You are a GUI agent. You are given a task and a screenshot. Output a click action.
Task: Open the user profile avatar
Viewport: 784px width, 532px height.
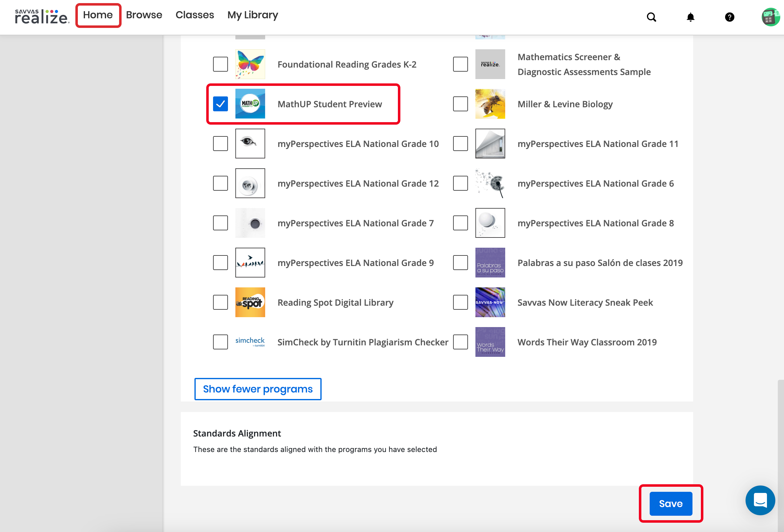pyautogui.click(x=770, y=17)
